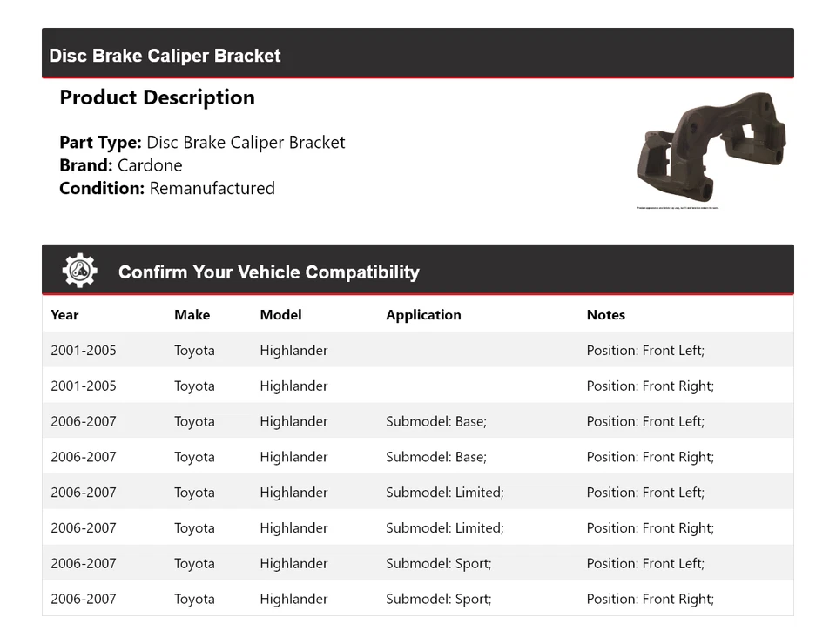Image resolution: width=836 pixels, height=644 pixels.
Task: Select Submodel: Base in the Front Left row
Action: [x=435, y=422]
